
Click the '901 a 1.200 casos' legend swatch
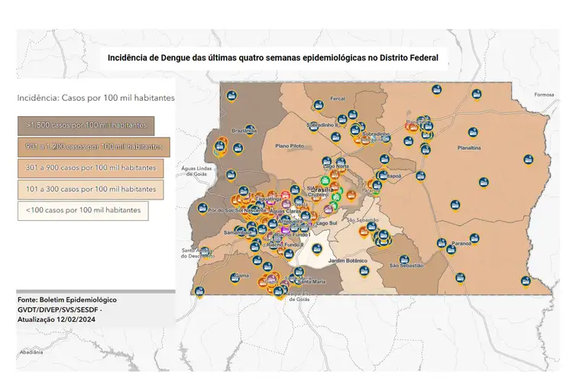94,146
